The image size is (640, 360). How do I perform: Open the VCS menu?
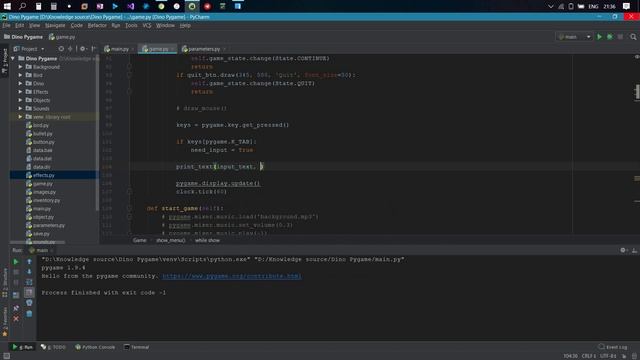coord(147,25)
